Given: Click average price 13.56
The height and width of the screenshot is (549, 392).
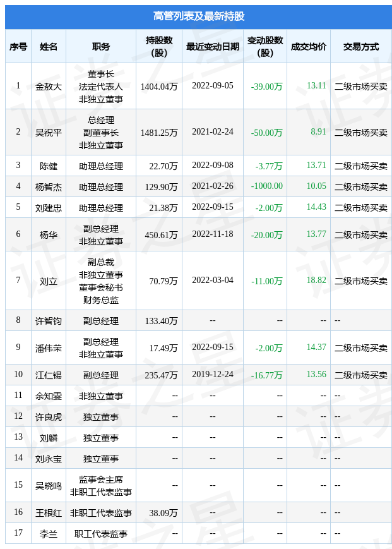Looking at the screenshot, I should click(x=316, y=374).
